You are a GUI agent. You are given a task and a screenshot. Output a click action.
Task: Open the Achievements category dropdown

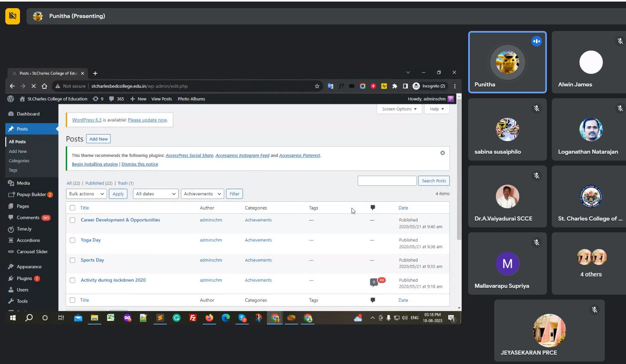point(202,194)
